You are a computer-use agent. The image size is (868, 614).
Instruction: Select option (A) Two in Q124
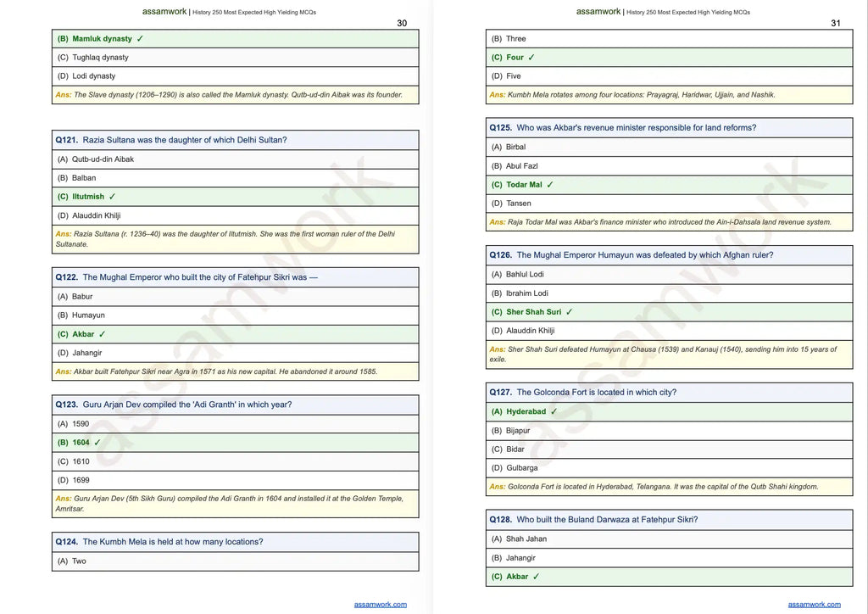pos(236,561)
